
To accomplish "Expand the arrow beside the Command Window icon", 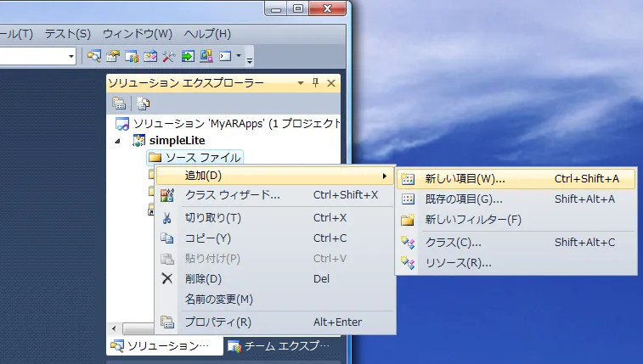I will pyautogui.click(x=238, y=56).
